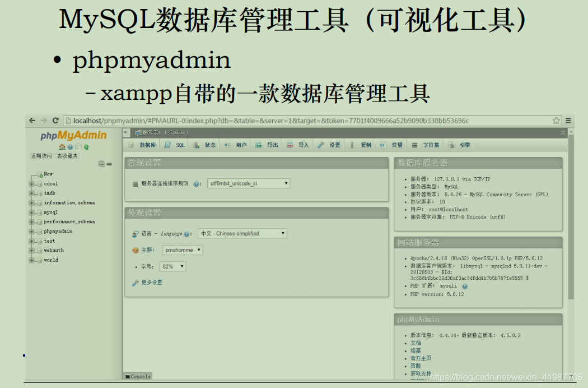
Task: Click help icon beside 服务器连接排序规则
Action: 196,184
